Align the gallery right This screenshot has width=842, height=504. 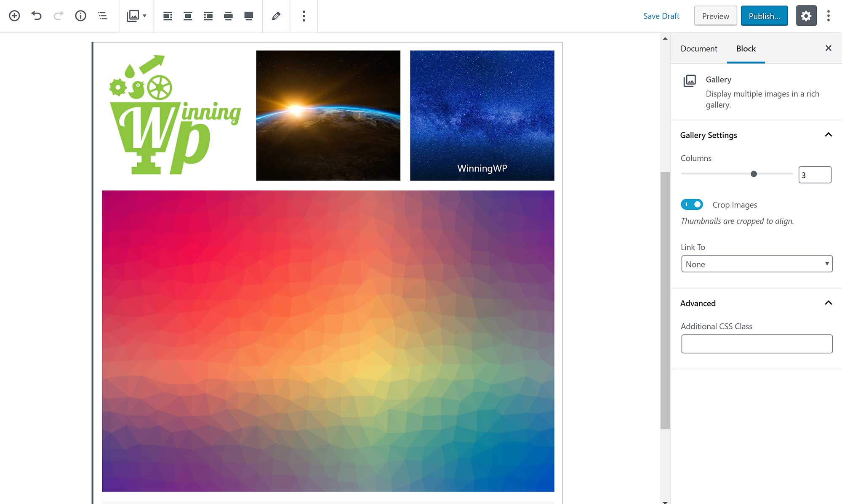tap(208, 16)
